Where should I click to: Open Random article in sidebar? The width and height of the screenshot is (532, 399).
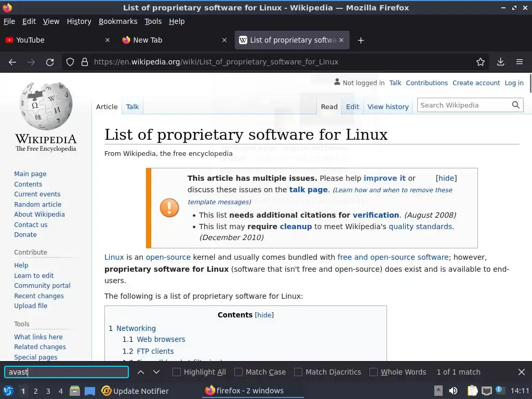tap(37, 204)
